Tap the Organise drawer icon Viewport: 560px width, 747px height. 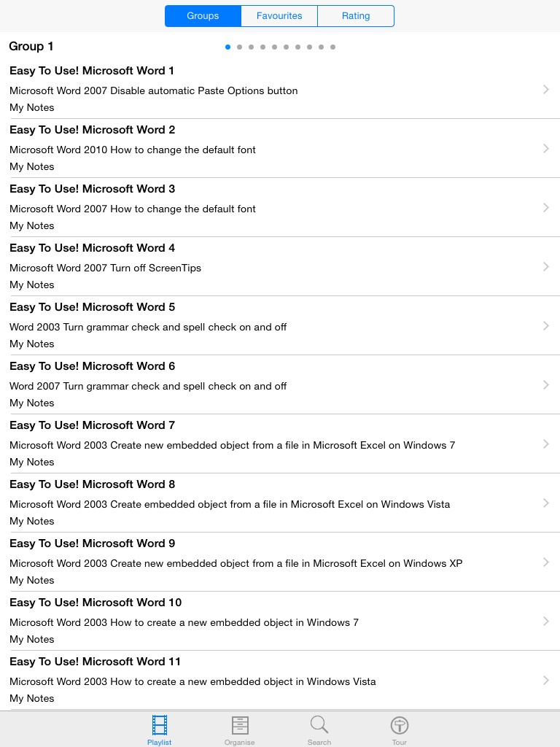click(239, 725)
